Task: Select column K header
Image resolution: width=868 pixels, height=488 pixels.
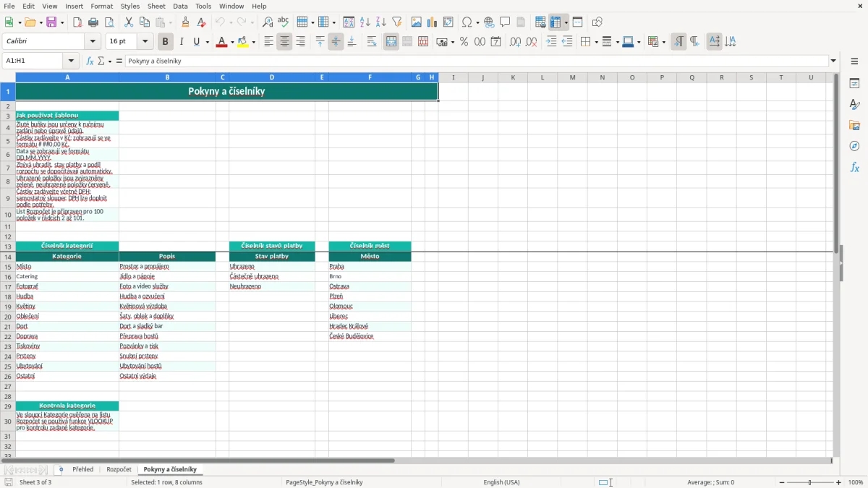Action: (x=513, y=77)
